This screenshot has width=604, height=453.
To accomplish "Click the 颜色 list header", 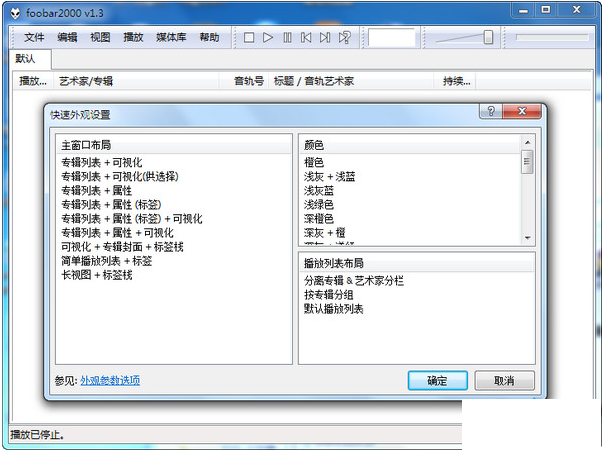I will tap(410, 145).
